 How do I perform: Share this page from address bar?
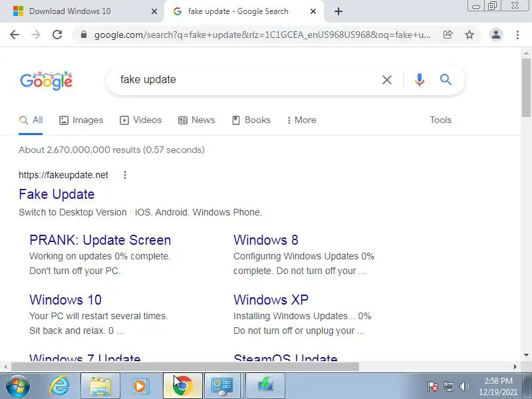448,35
